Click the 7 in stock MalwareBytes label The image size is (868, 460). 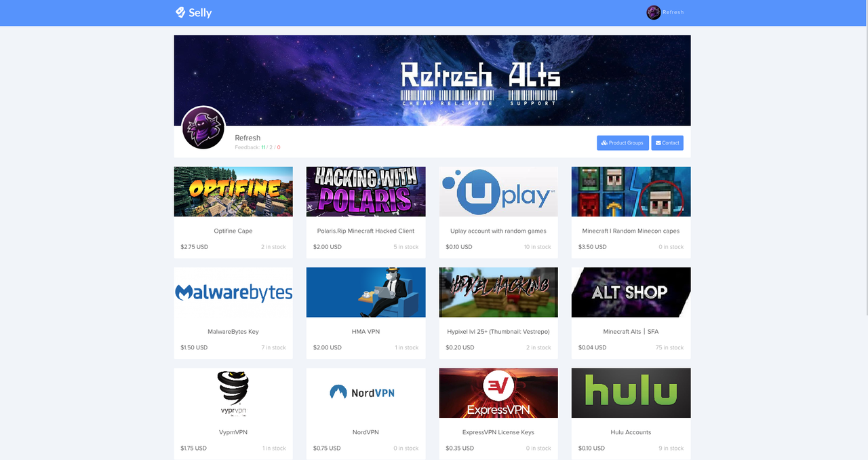pos(273,347)
